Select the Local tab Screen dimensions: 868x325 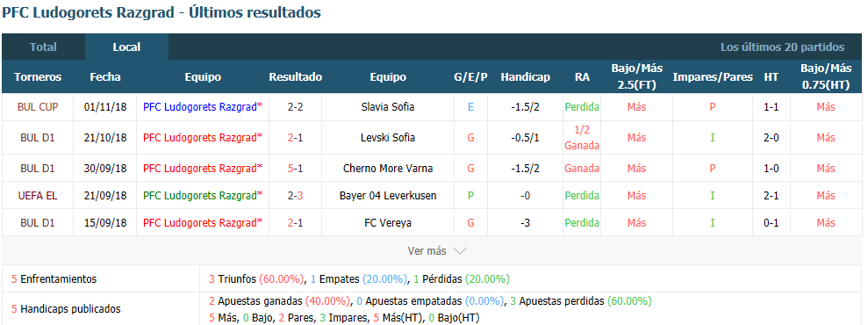(x=126, y=47)
